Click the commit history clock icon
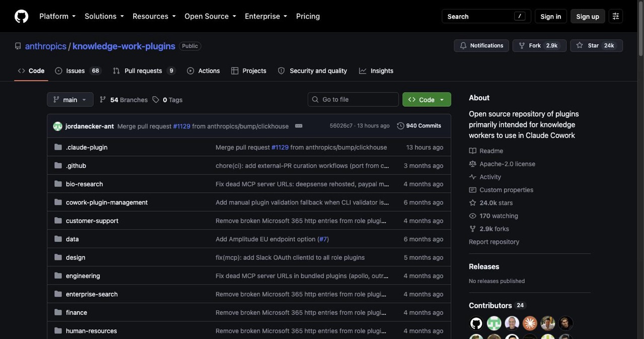 [400, 126]
